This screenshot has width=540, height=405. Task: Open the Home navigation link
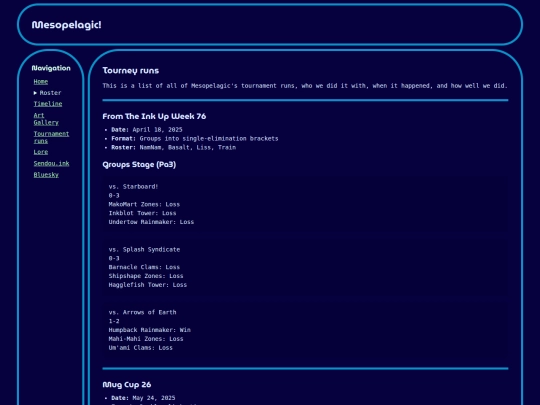41,82
